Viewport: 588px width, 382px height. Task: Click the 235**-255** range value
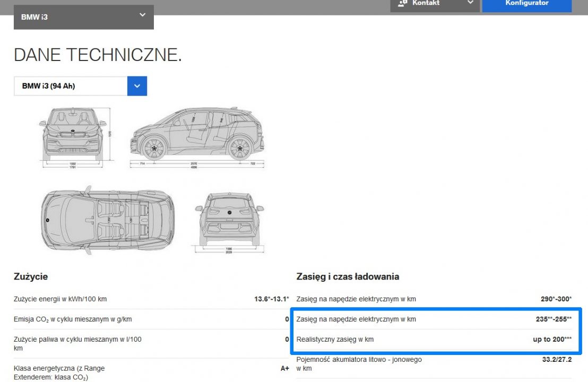pyautogui.click(x=554, y=319)
